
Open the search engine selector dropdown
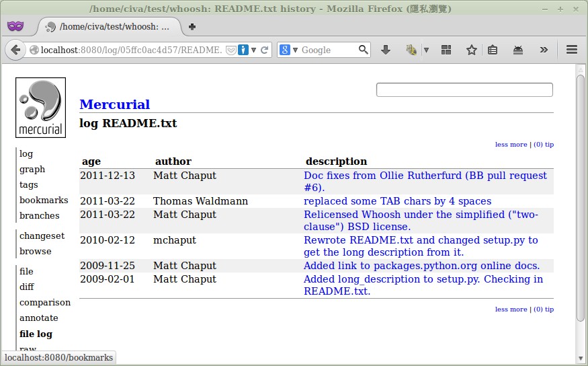(295, 50)
